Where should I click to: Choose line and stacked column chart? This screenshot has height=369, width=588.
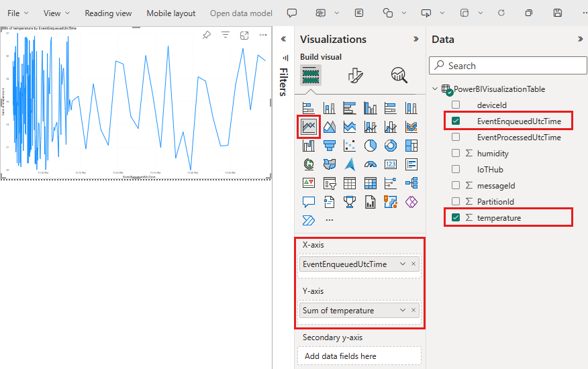pos(370,127)
